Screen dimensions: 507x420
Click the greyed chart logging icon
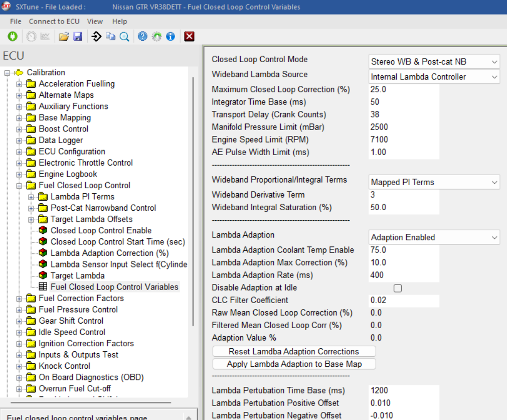(45, 36)
